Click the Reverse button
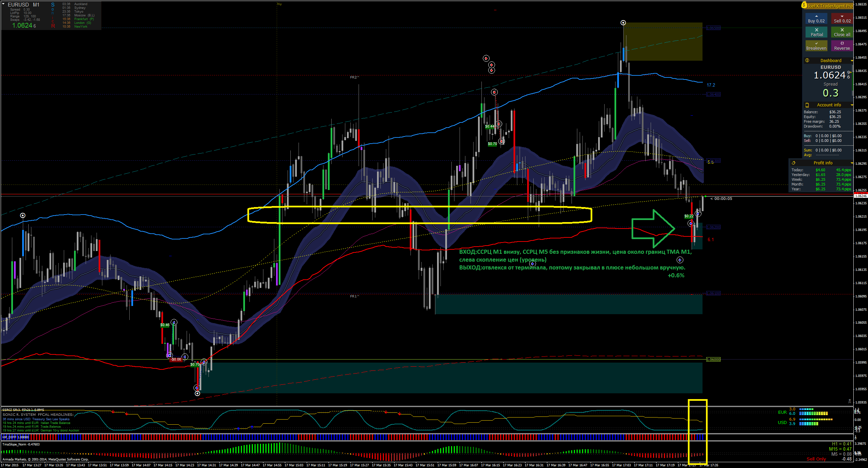Viewport: 868px width, 468px height. coord(842,46)
